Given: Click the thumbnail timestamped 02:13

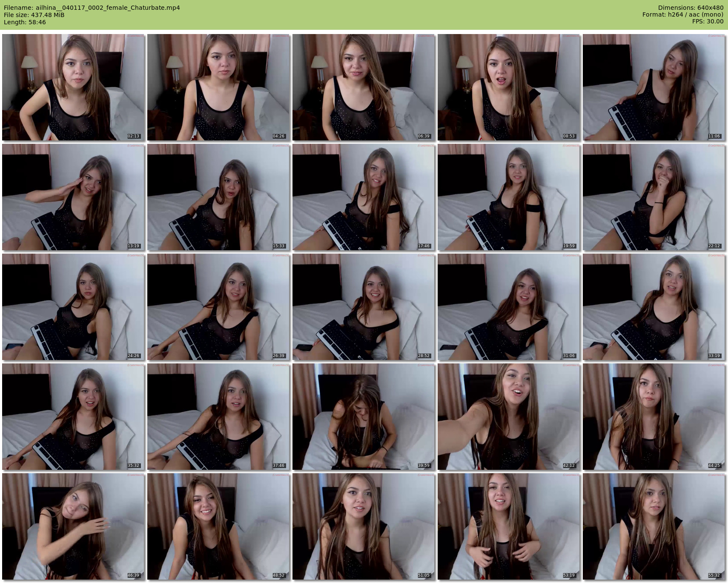Looking at the screenshot, I should [x=73, y=87].
